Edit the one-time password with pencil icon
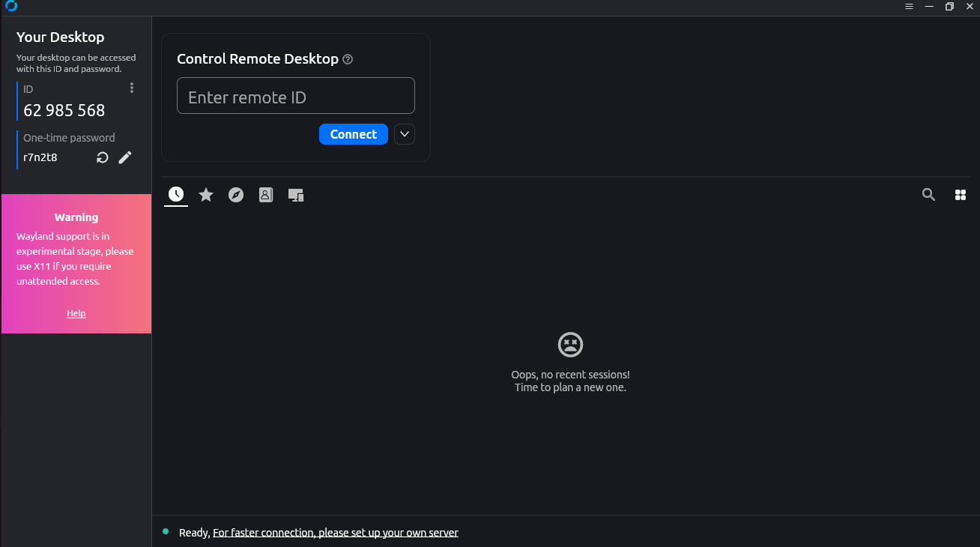The image size is (980, 547). pos(125,157)
